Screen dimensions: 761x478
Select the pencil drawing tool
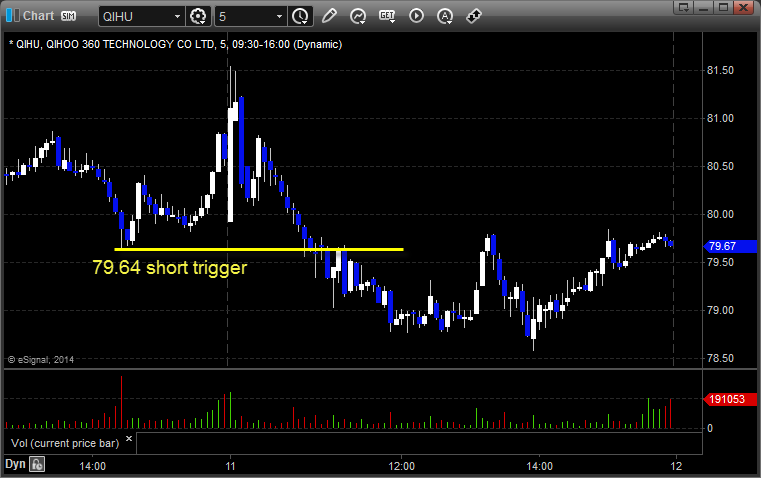click(330, 16)
